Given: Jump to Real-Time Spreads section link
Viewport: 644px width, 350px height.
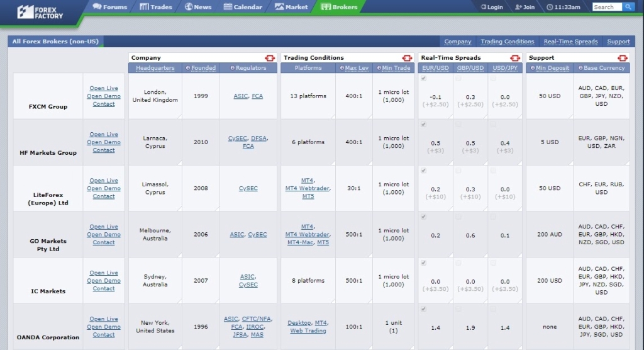Looking at the screenshot, I should [570, 42].
